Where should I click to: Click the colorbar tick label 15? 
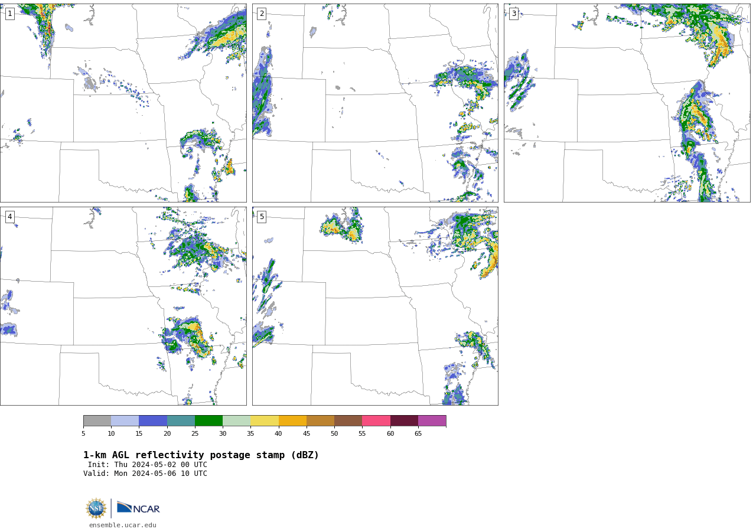[139, 434]
